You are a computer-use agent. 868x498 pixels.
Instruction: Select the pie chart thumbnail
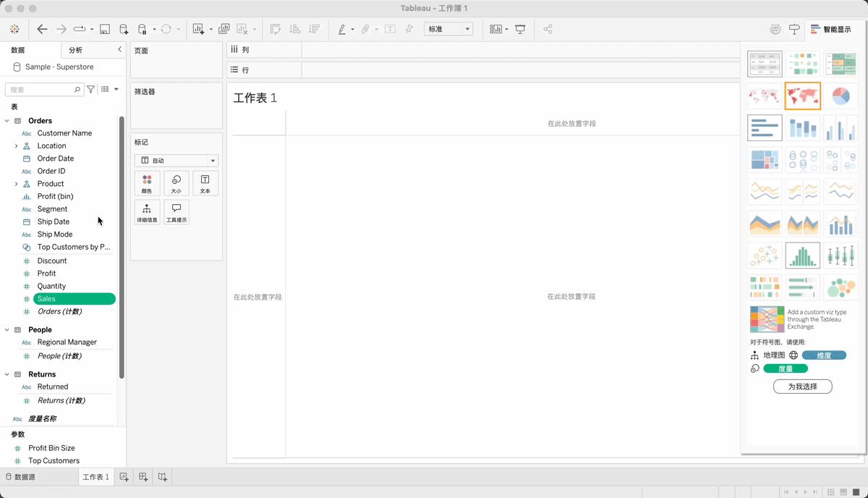tap(841, 96)
